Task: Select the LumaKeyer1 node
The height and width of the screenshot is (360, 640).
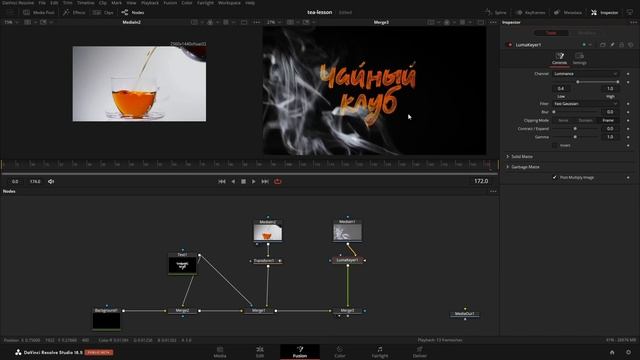Action: pos(347,260)
